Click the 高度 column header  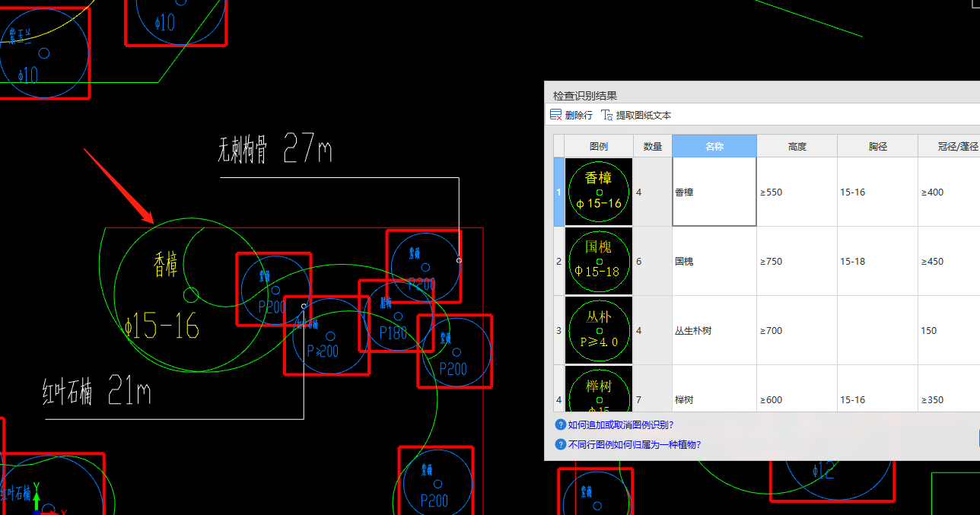(797, 146)
